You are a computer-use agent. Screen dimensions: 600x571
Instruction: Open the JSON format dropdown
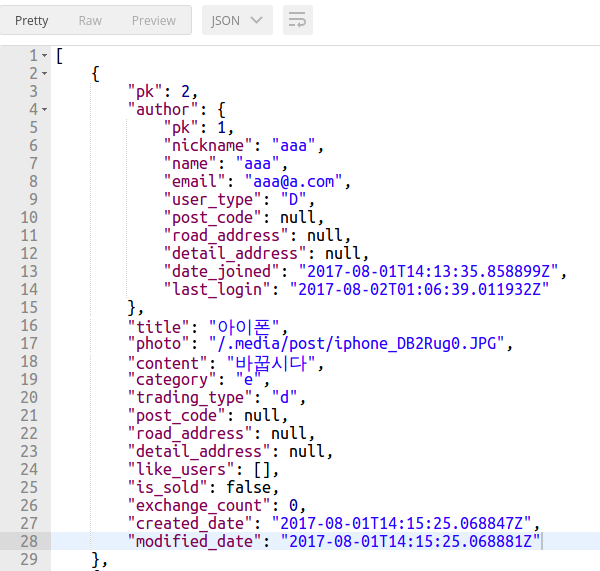pos(237,20)
